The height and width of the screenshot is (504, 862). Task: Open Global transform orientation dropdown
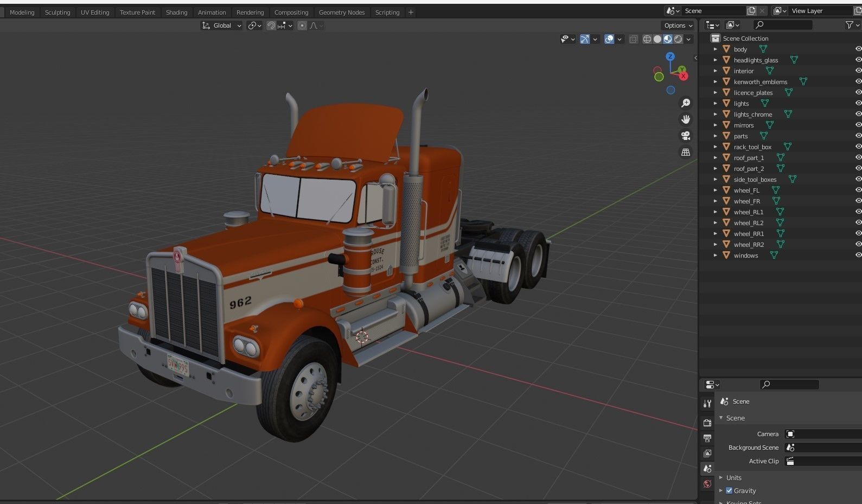[221, 25]
